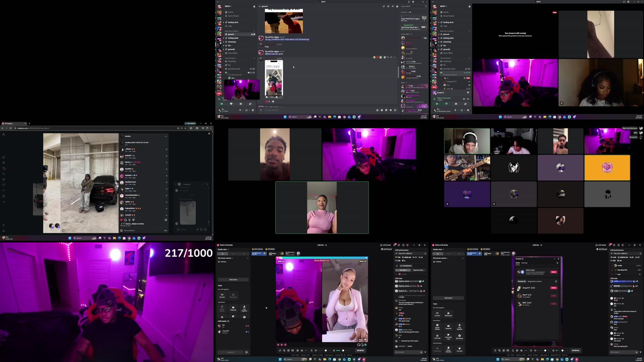Expand betting-picks arrow in Discord chat window
644x362 pixels.
pos(224,38)
